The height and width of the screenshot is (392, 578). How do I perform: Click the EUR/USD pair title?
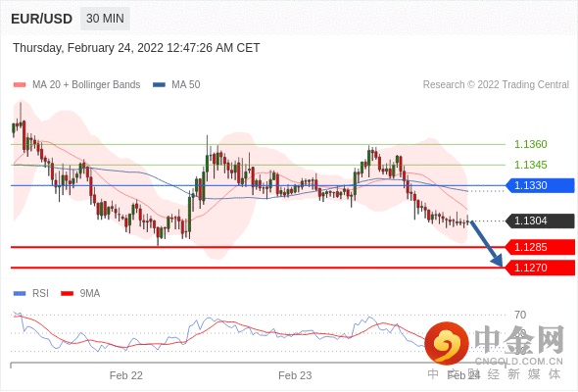pyautogui.click(x=42, y=19)
